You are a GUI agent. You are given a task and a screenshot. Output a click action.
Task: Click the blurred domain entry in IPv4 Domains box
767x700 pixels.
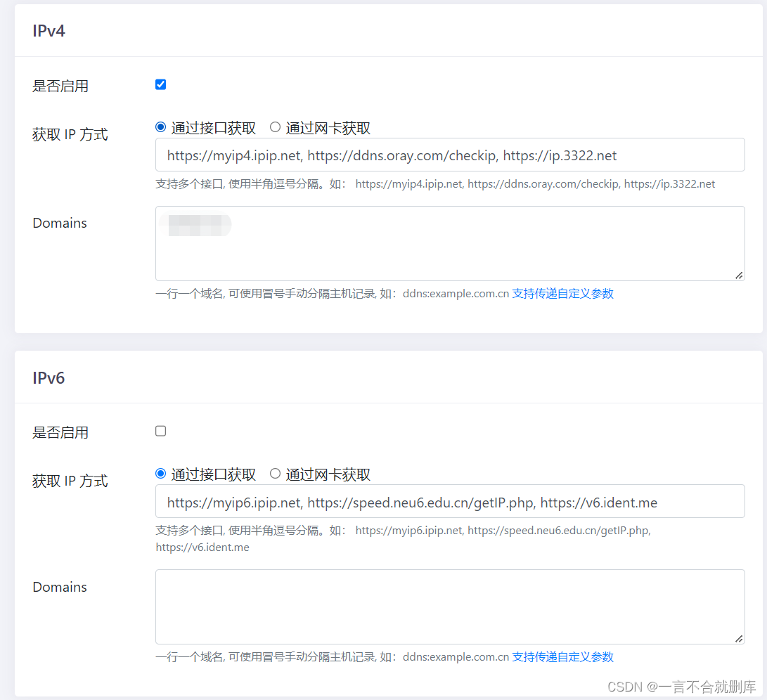pyautogui.click(x=195, y=224)
